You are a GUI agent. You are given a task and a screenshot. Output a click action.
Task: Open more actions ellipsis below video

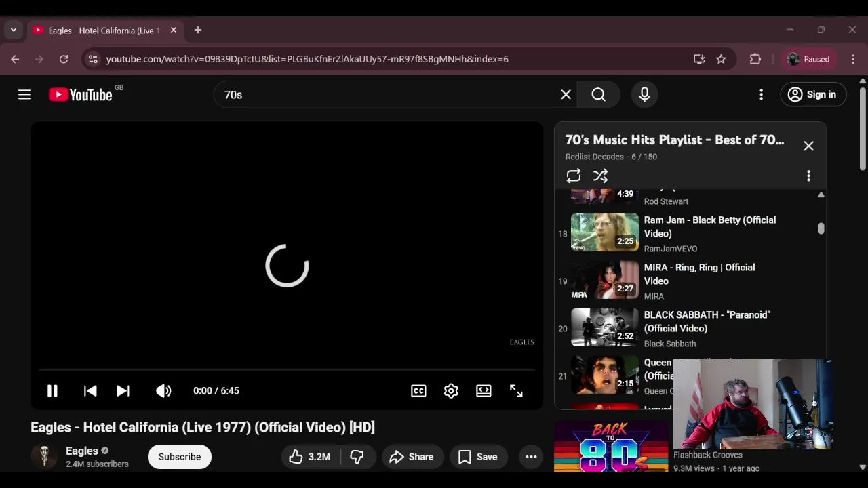pyautogui.click(x=531, y=457)
